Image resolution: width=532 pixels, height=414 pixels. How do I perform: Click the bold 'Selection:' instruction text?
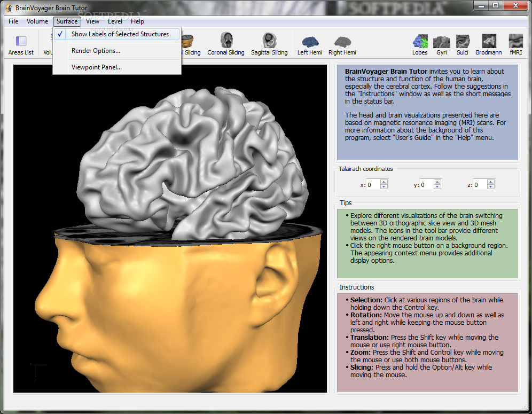pos(366,300)
